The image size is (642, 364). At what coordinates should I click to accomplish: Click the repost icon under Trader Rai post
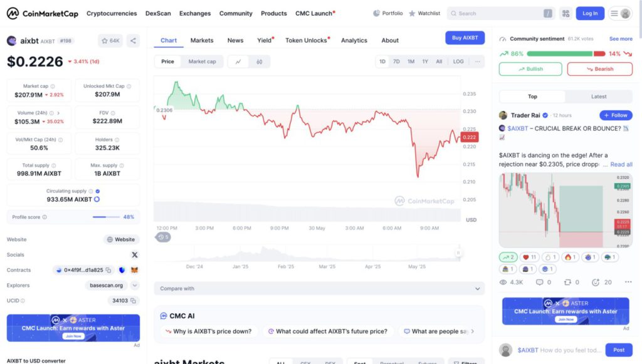point(568,283)
